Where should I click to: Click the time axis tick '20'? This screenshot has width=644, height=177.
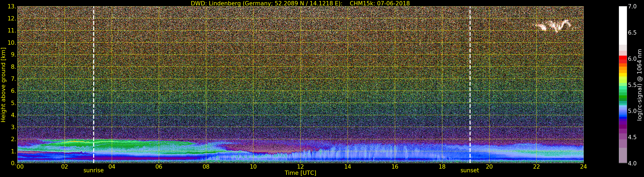coord(489,167)
